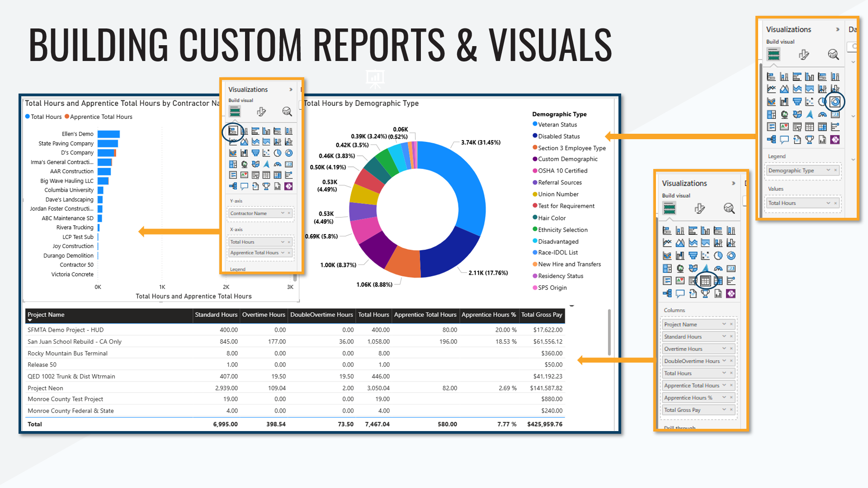Open Demographic Type field dropdown chevron
Viewport: 868px width, 488px height.
click(828, 170)
